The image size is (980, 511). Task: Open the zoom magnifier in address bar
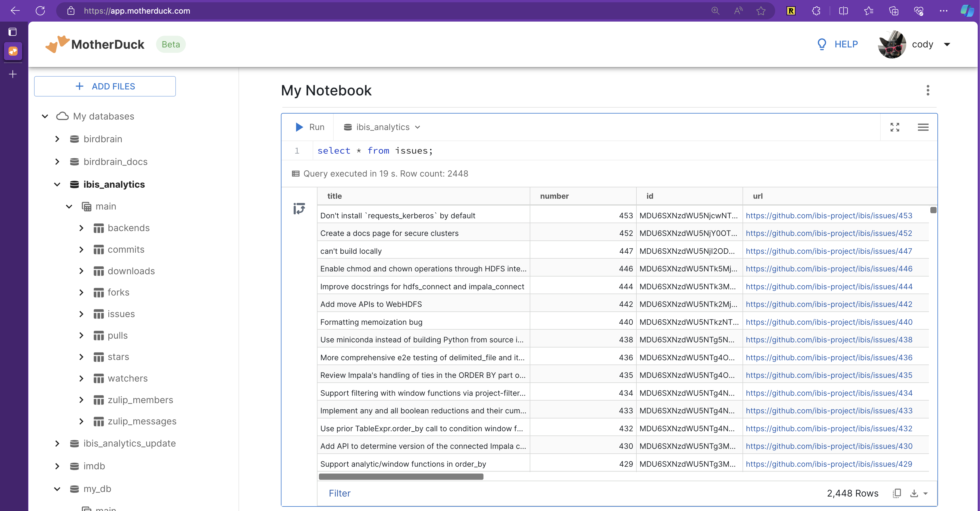tap(715, 11)
